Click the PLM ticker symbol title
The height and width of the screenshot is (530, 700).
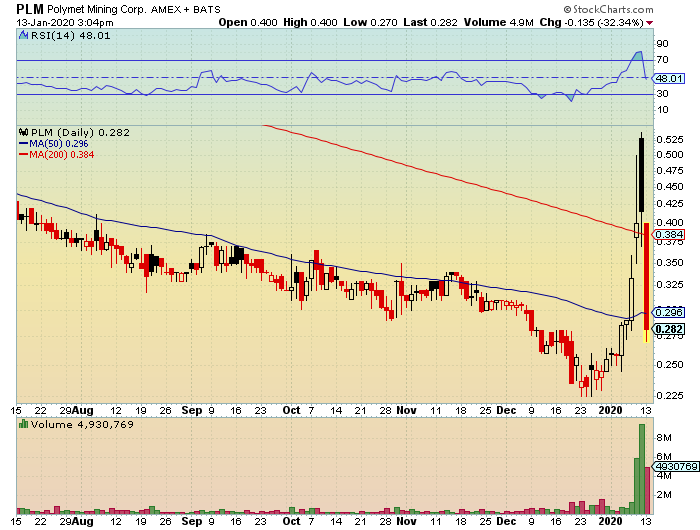[x=30, y=9]
